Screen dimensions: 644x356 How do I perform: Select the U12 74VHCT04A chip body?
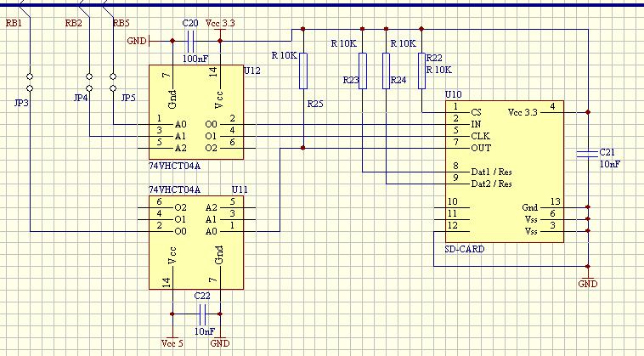click(x=196, y=112)
